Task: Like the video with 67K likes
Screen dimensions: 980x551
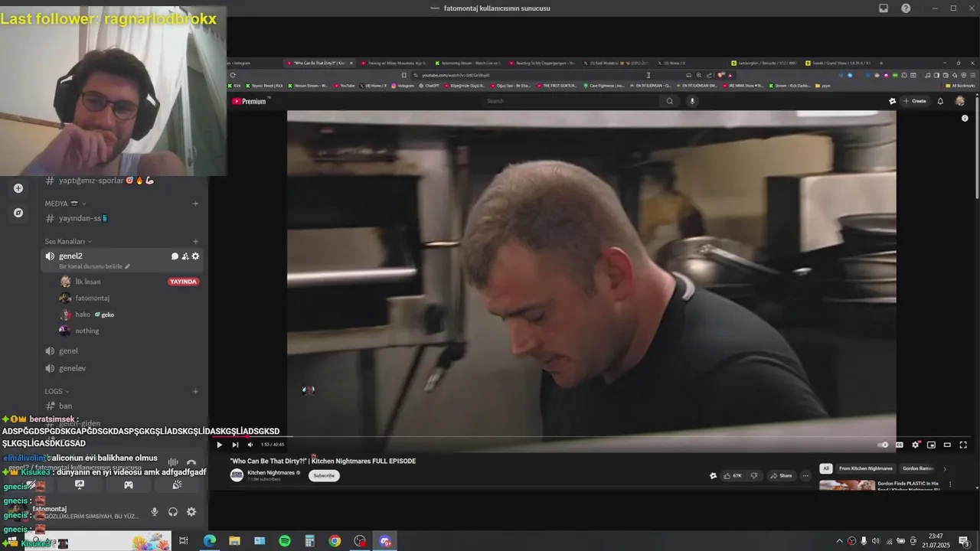Action: 733,475
